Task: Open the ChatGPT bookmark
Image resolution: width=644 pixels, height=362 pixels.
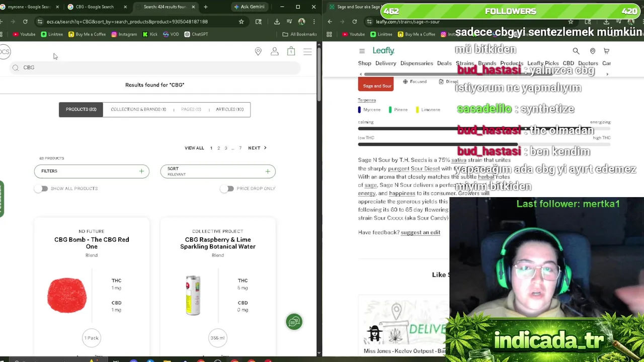Action: [x=196, y=34]
